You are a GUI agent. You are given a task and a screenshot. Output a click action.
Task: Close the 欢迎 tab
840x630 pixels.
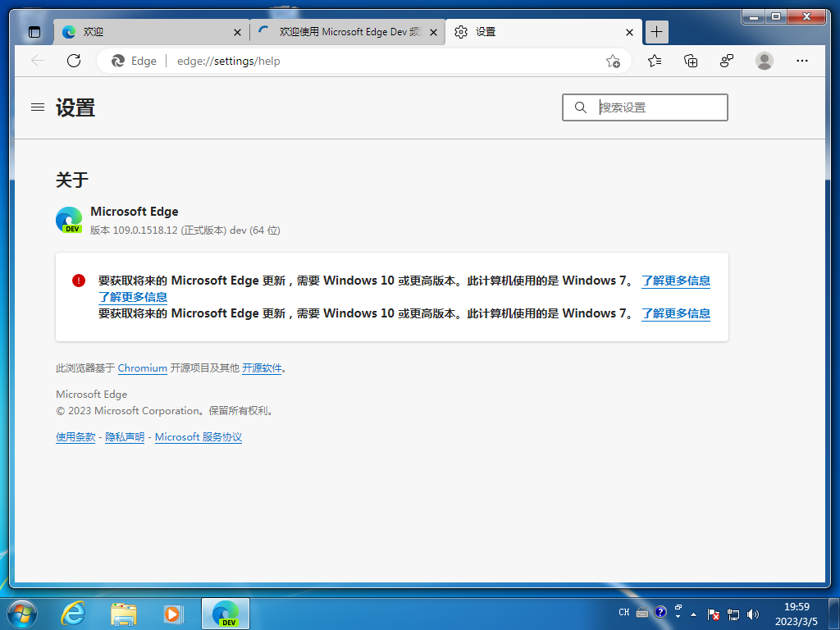(237, 33)
